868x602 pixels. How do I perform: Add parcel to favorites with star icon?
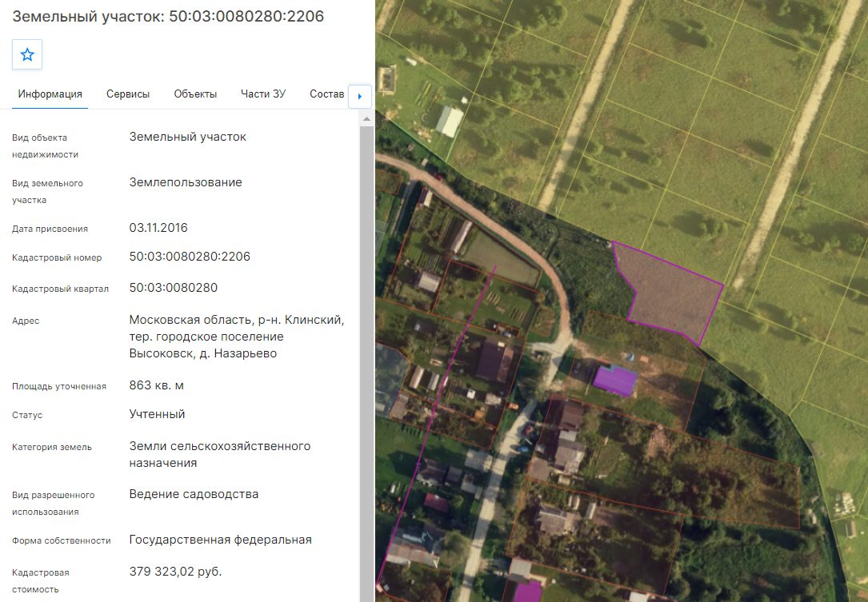(x=27, y=54)
